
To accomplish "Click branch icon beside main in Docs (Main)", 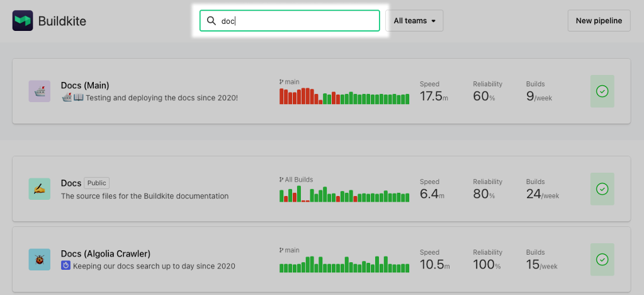I will coord(281,82).
